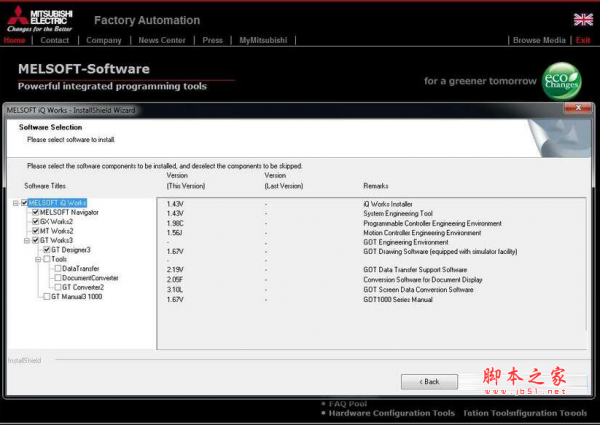Open the News Center menu item
The image size is (600, 425).
161,41
